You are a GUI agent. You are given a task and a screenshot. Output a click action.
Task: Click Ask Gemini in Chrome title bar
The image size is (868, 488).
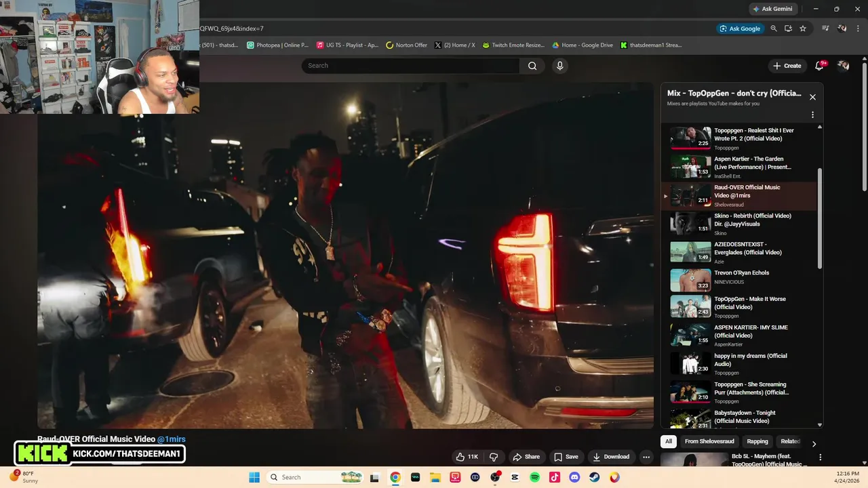pyautogui.click(x=772, y=9)
